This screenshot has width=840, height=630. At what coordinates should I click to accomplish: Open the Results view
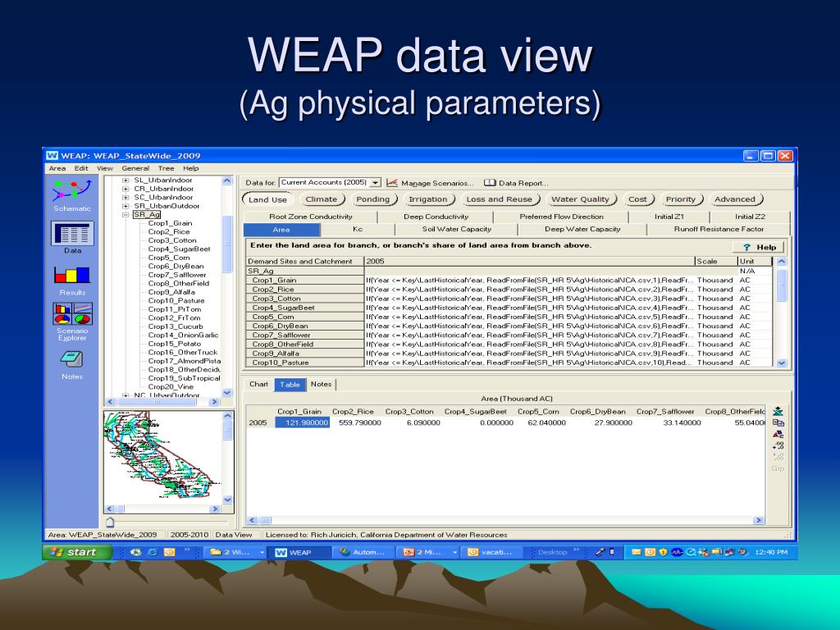click(x=72, y=281)
